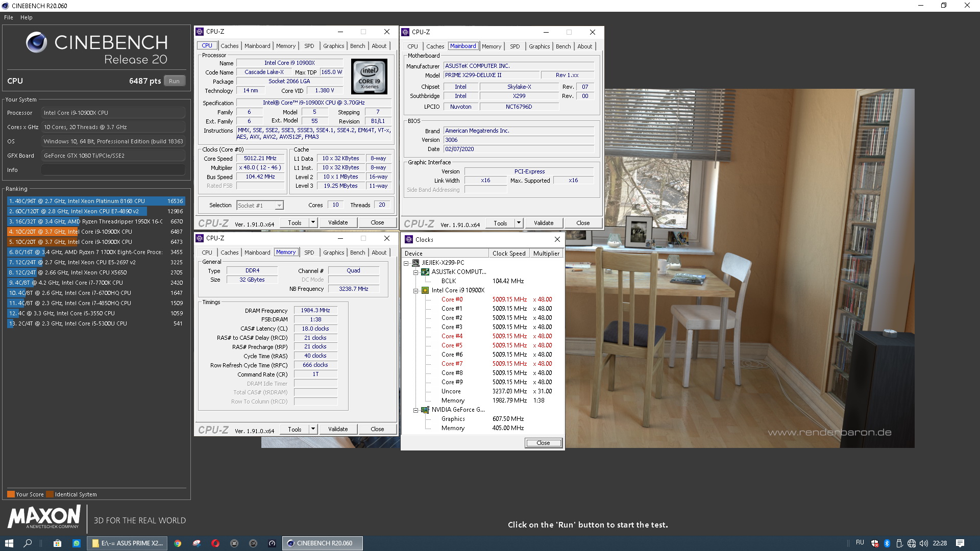Open the speedometer gauge app on the taskbar
Viewport: 980px width, 551px height.
tap(272, 543)
